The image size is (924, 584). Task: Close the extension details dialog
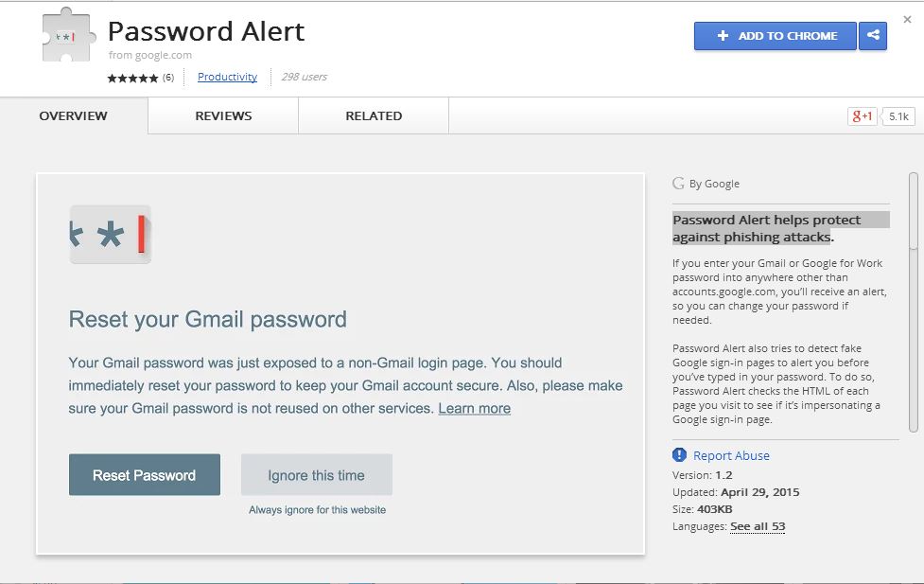[x=908, y=20]
